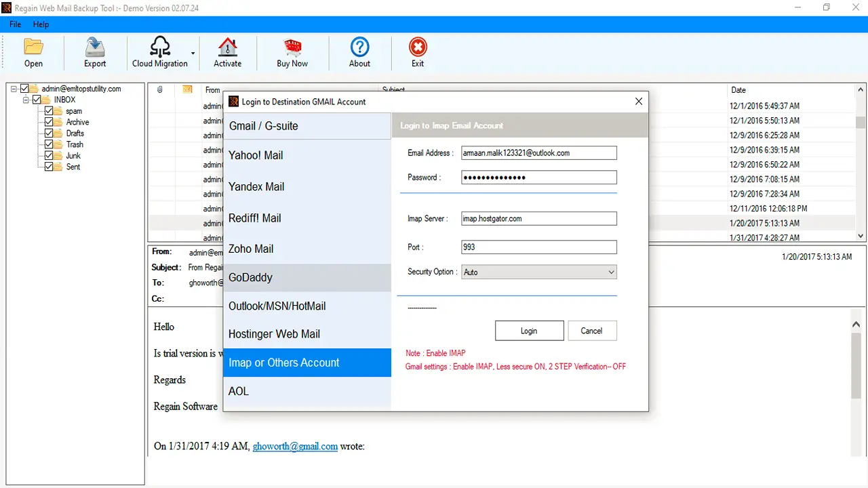Select the Sent folder in tree
Image resolution: width=868 pixels, height=488 pixels.
[x=73, y=167]
